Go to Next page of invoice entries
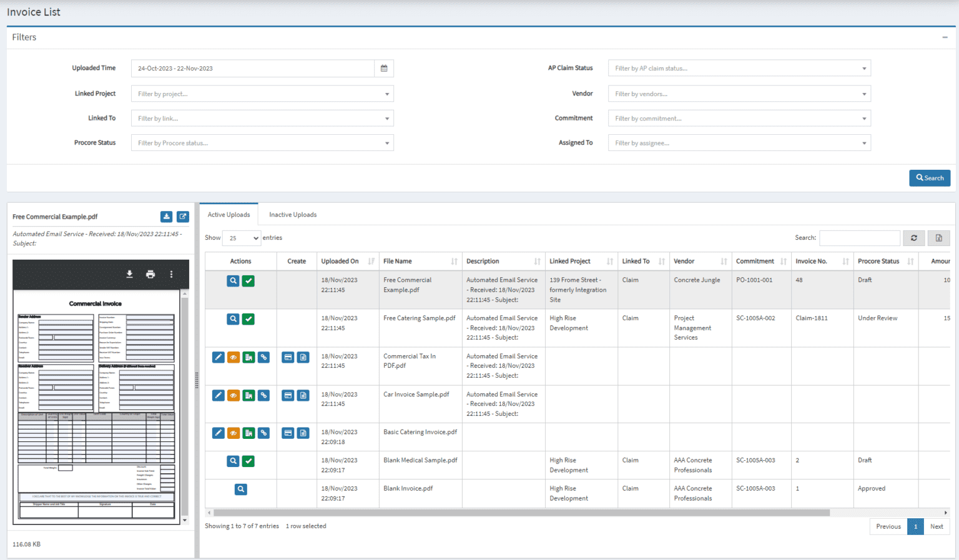This screenshot has height=560, width=959. tap(936, 526)
